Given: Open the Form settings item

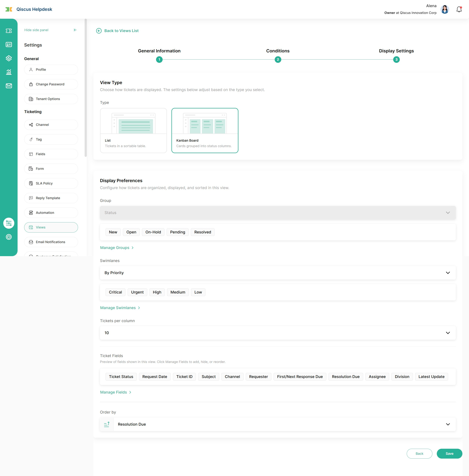Looking at the screenshot, I should click(51, 169).
